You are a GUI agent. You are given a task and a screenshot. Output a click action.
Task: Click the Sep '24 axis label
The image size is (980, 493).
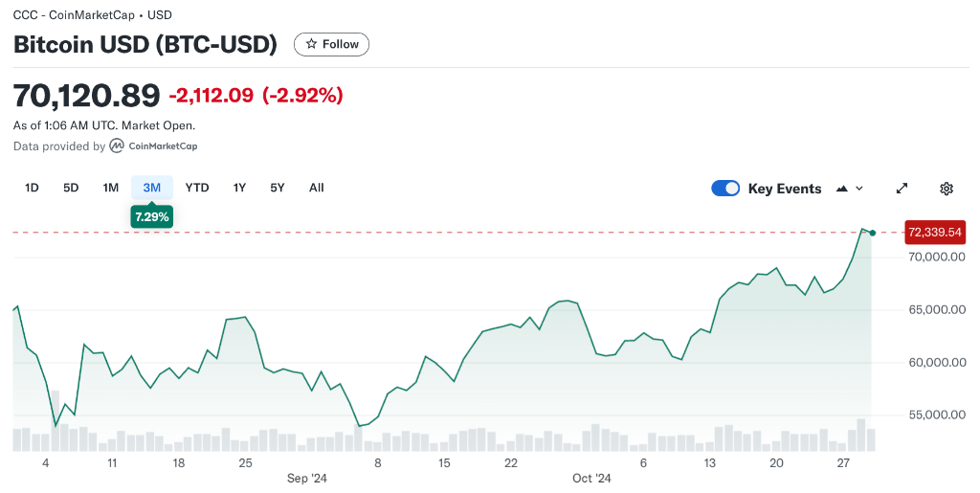click(307, 479)
